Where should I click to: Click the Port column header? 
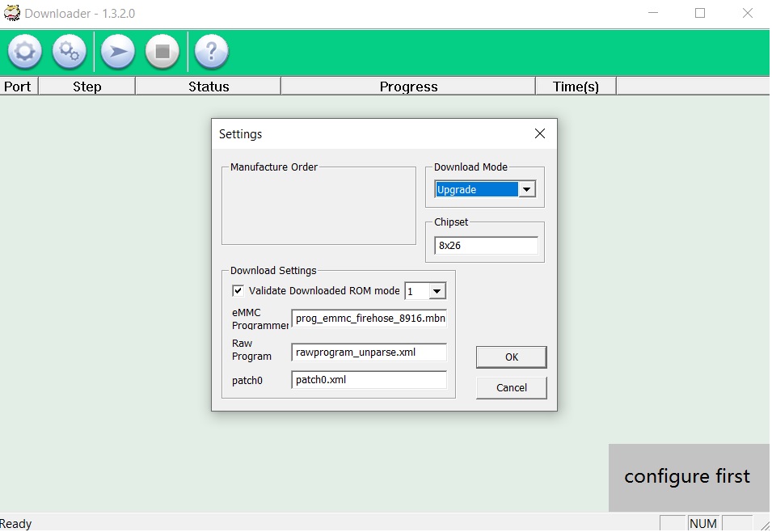tap(19, 87)
